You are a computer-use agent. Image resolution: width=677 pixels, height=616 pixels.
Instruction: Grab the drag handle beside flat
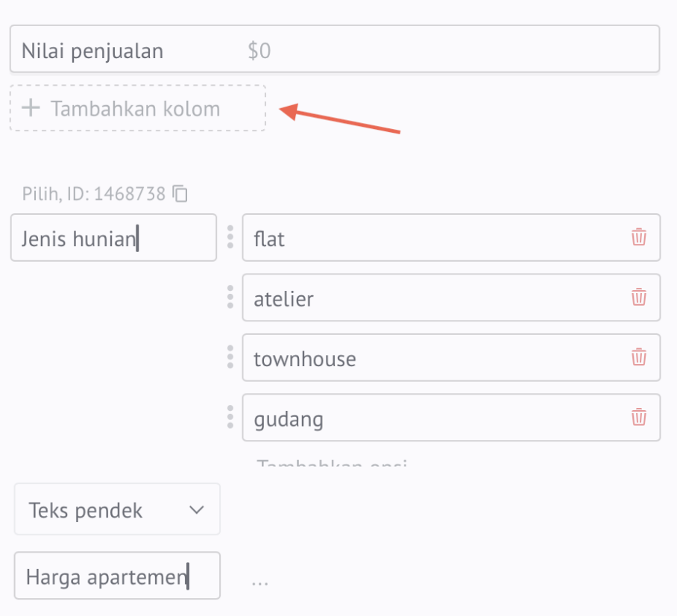click(230, 237)
